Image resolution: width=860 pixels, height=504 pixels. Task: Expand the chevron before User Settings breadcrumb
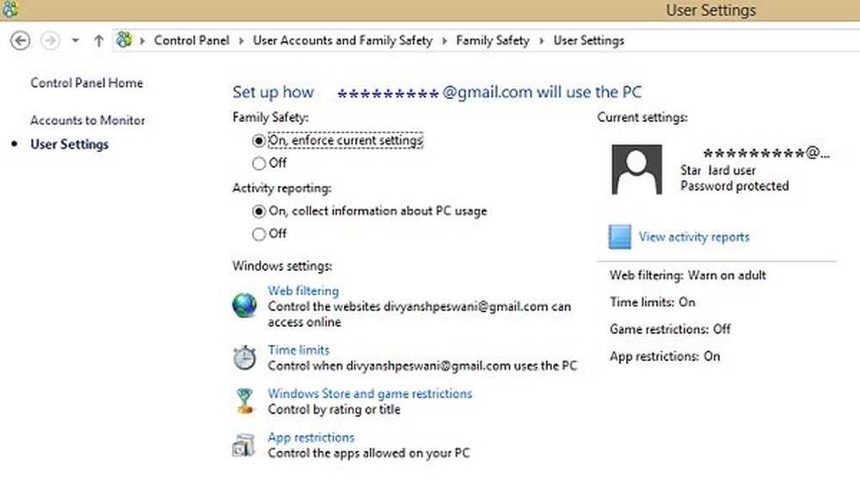(541, 40)
